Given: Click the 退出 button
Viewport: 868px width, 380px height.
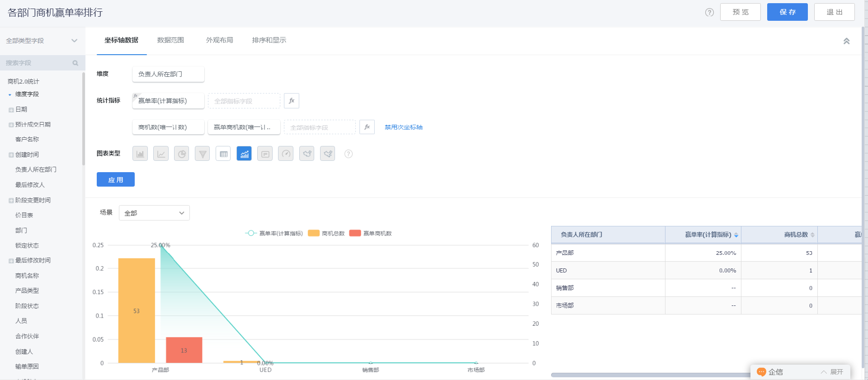Looking at the screenshot, I should point(835,12).
